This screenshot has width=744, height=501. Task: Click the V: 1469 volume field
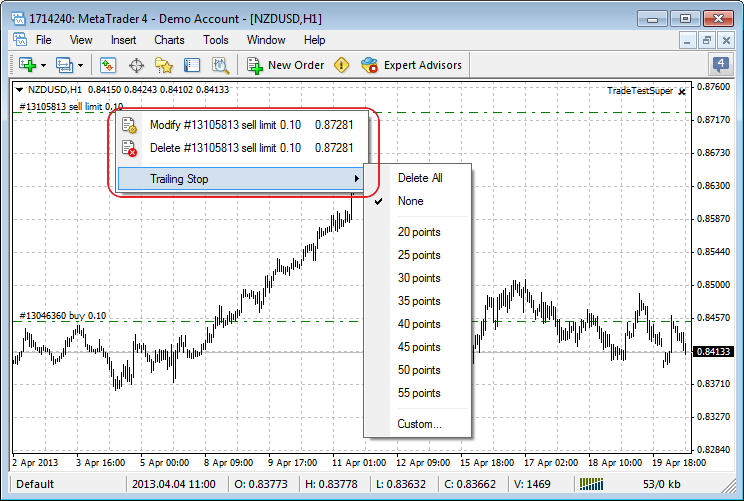coord(532,484)
